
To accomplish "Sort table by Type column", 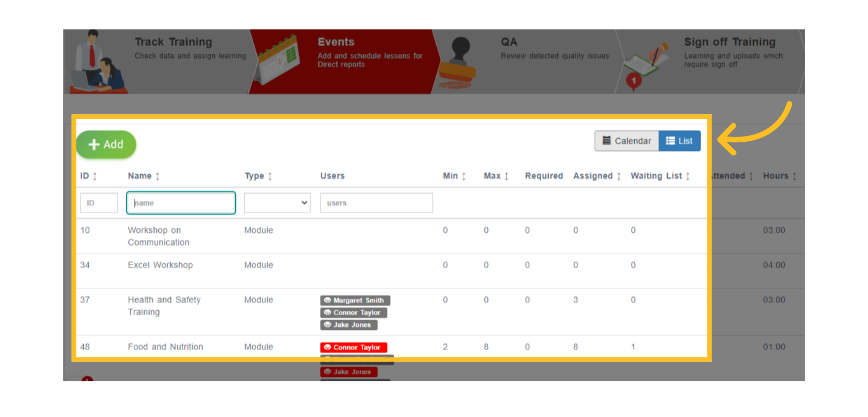I will coord(258,176).
